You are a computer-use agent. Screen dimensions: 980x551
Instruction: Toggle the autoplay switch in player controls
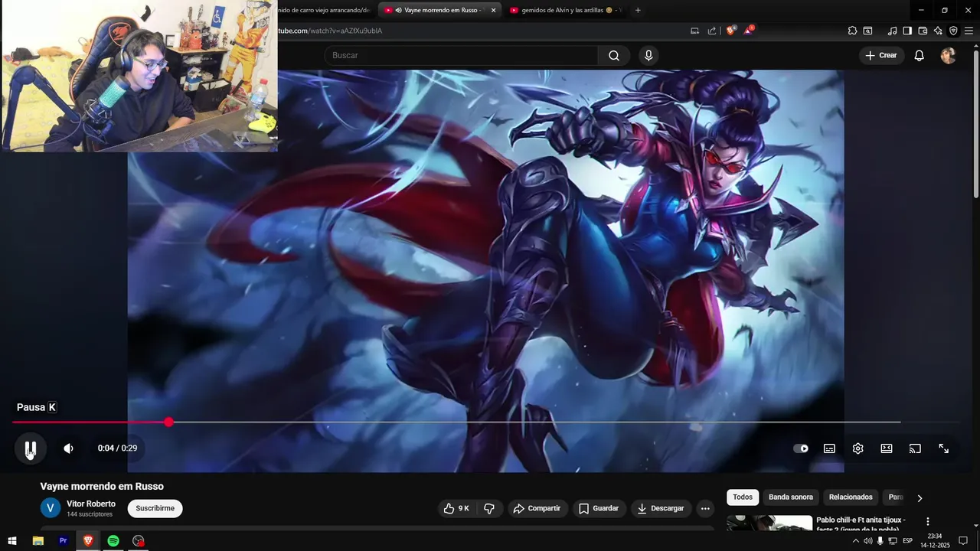click(x=801, y=448)
